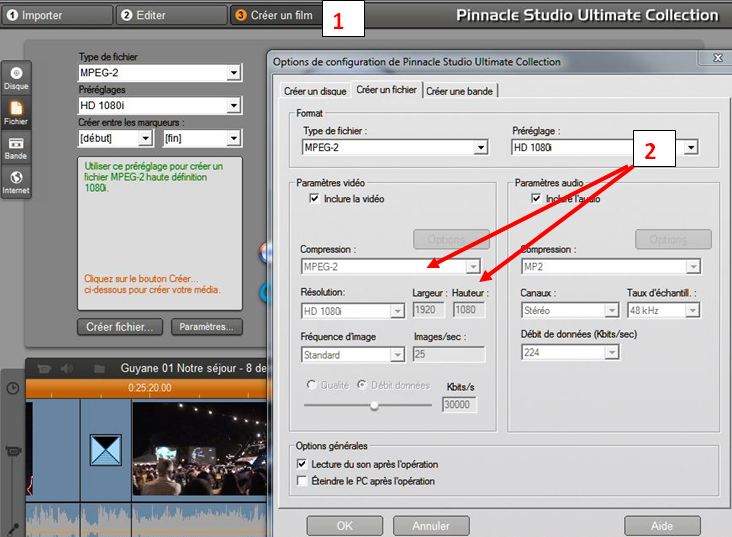Select the Qualité radio button

click(311, 385)
